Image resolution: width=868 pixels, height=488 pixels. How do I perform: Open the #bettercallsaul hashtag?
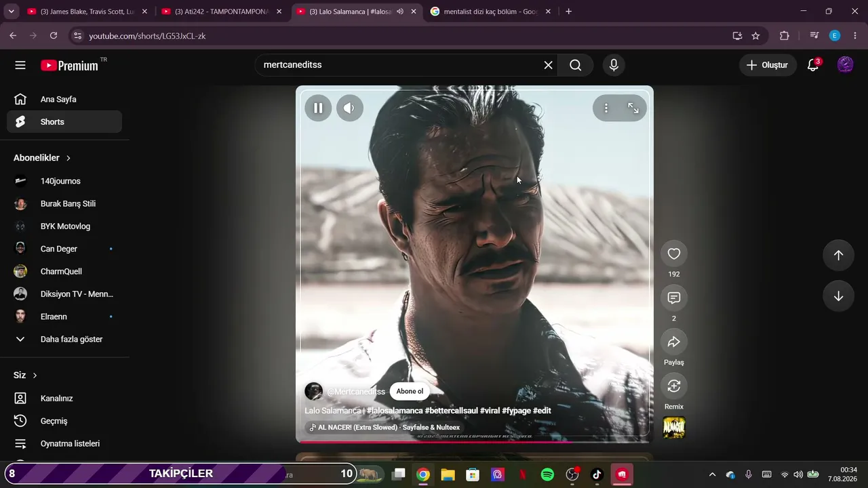coord(451,411)
